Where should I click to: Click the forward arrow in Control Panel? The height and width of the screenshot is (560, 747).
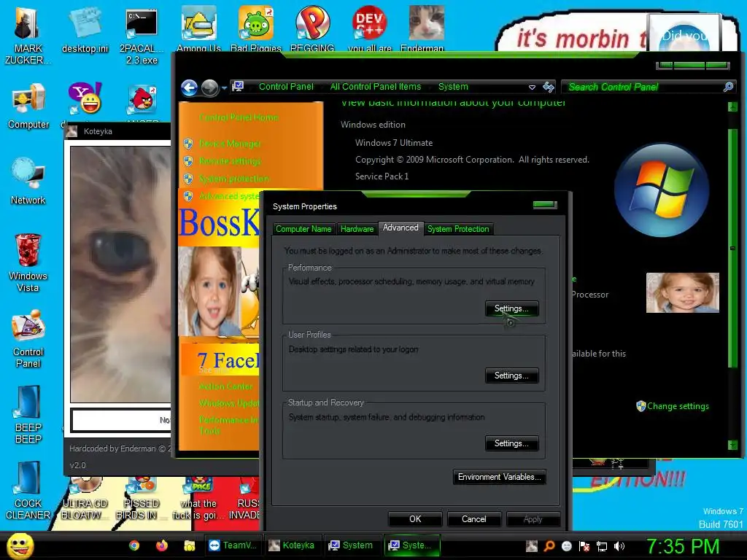pyautogui.click(x=209, y=87)
